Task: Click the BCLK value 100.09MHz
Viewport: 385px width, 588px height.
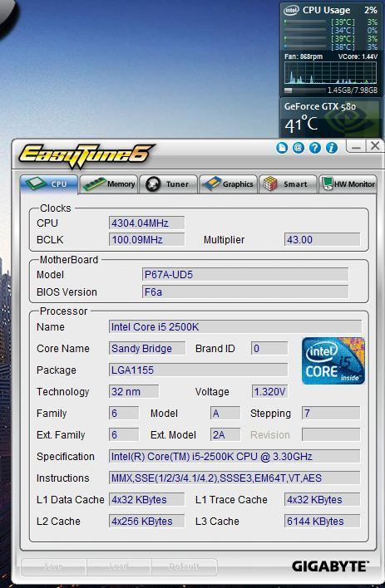Action: point(146,239)
